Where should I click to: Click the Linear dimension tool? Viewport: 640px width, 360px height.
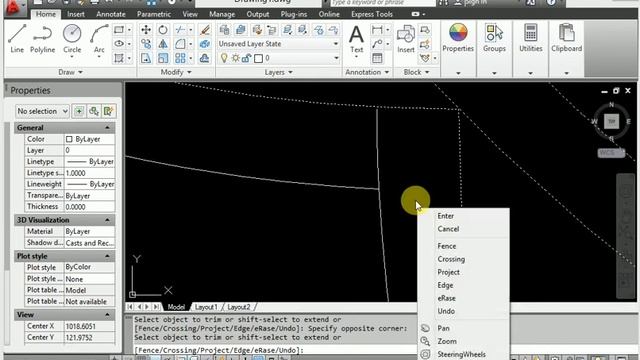[377, 30]
